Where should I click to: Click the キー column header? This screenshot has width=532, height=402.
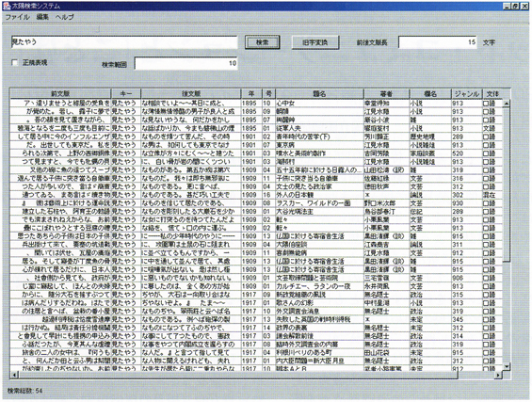coord(126,93)
